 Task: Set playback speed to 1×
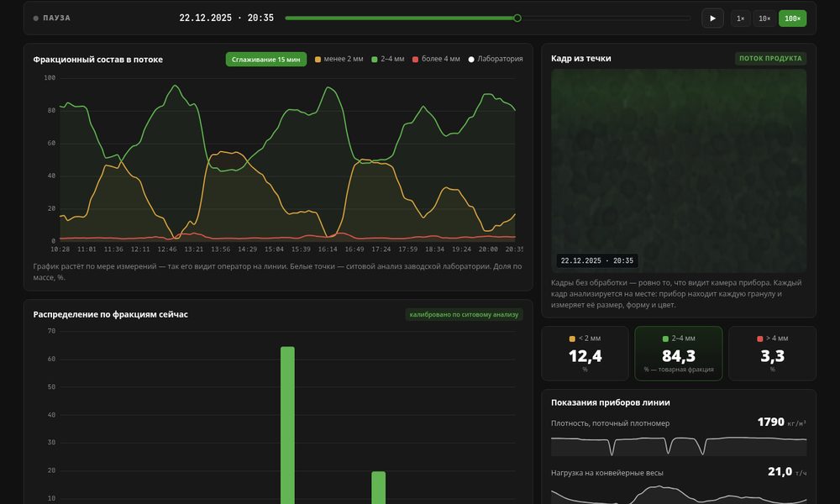pyautogui.click(x=740, y=18)
